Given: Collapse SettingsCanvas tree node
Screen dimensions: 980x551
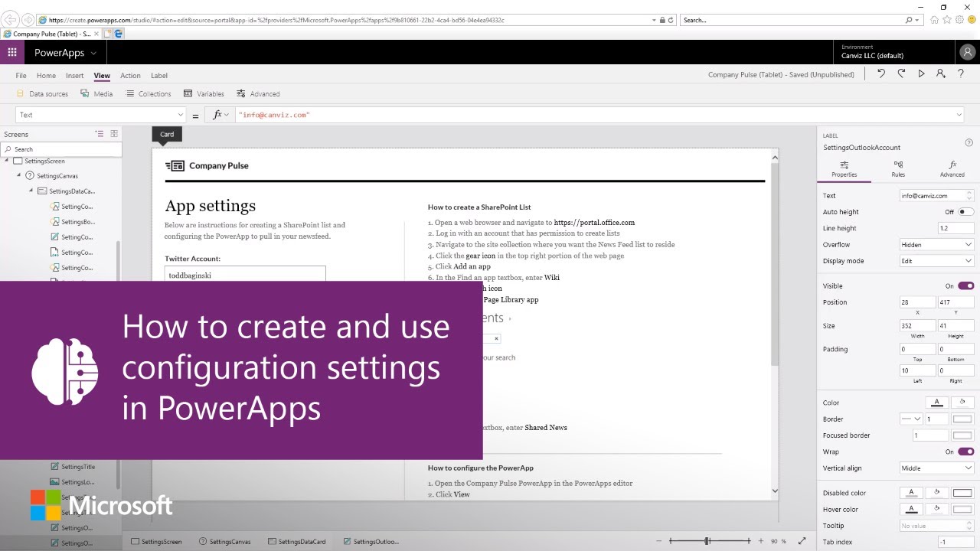Looking at the screenshot, I should 19,176.
